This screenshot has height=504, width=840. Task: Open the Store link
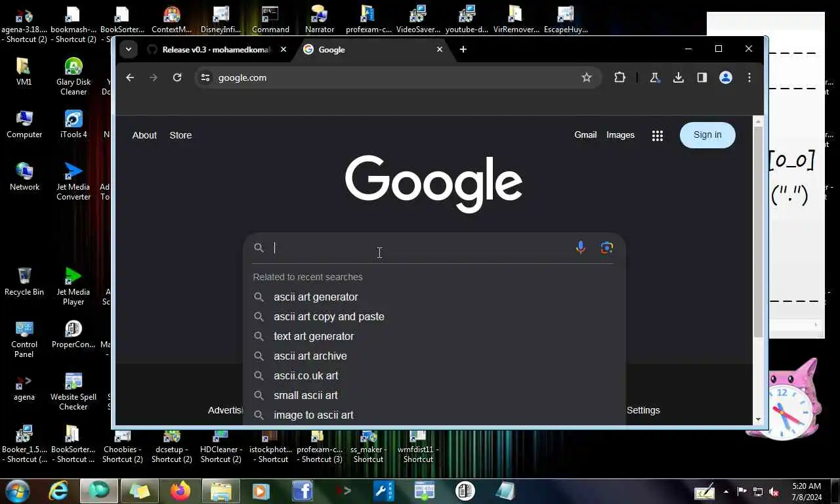tap(180, 135)
